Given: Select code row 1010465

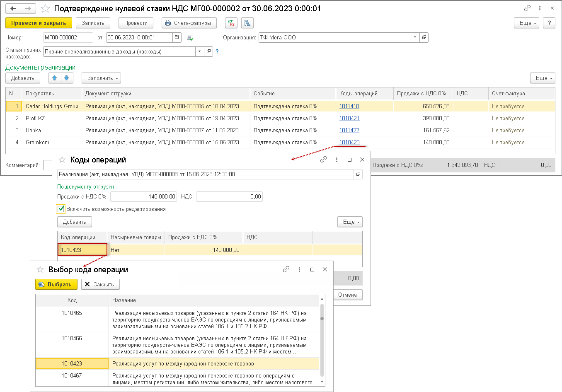Looking at the screenshot, I should [177, 319].
